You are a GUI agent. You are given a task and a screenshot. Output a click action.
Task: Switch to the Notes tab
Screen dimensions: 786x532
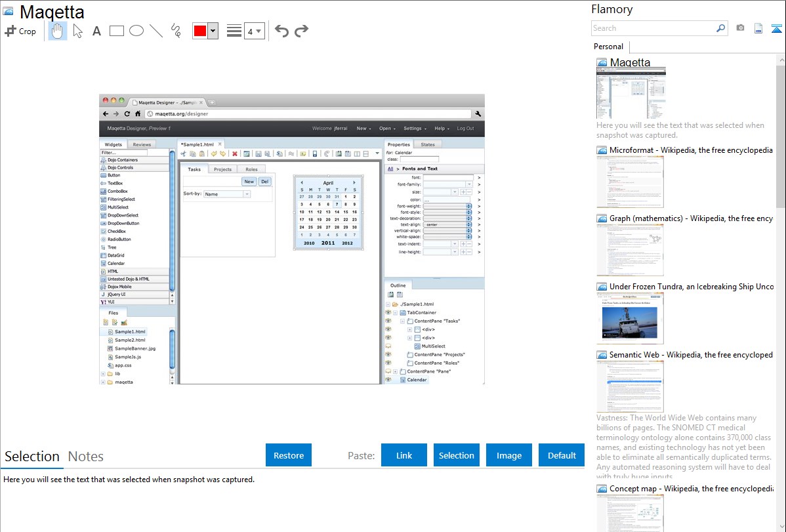pyautogui.click(x=86, y=457)
